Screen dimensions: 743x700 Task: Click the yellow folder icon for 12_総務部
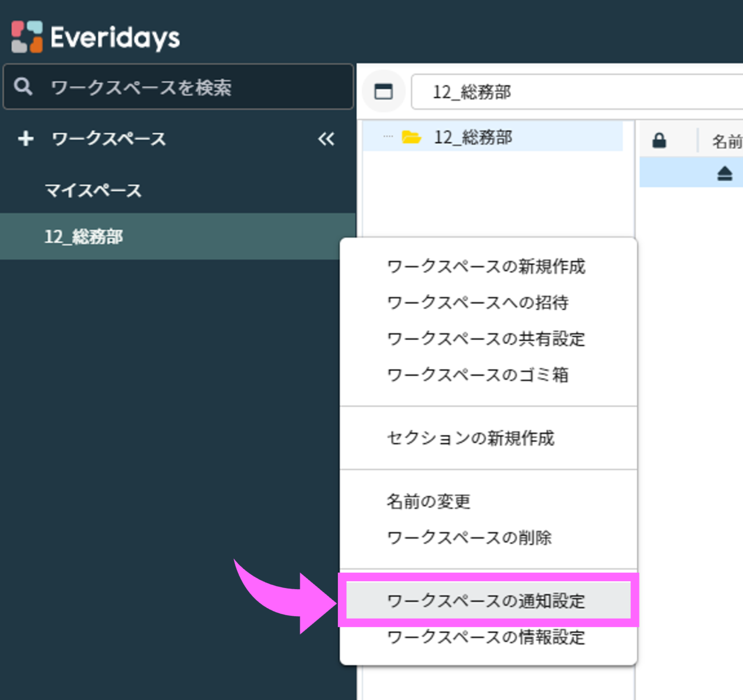click(411, 137)
